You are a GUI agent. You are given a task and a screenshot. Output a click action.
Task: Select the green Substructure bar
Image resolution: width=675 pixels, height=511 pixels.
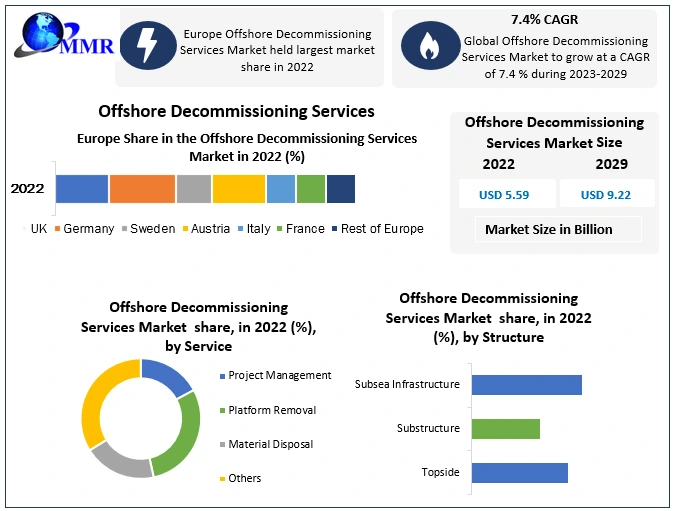click(x=505, y=428)
